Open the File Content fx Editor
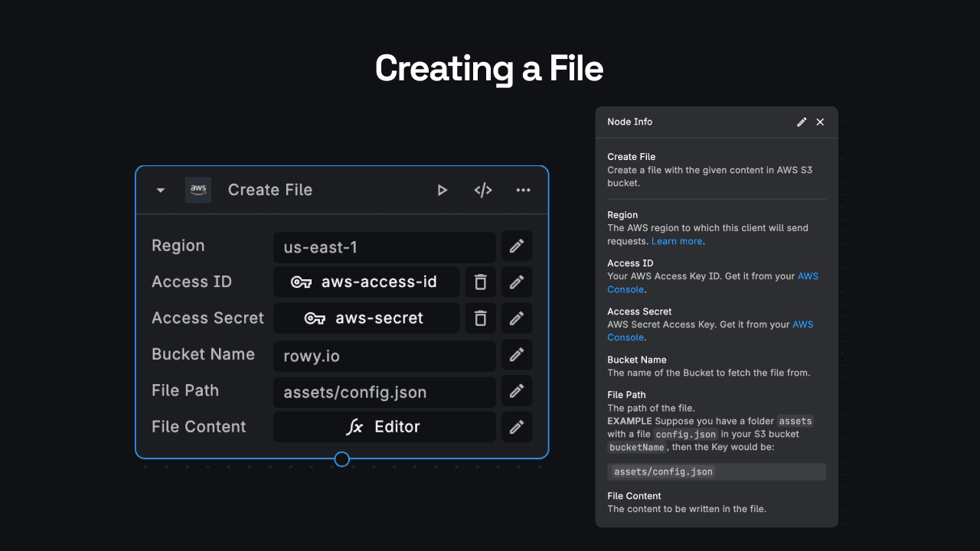This screenshot has width=980, height=551. [x=384, y=426]
